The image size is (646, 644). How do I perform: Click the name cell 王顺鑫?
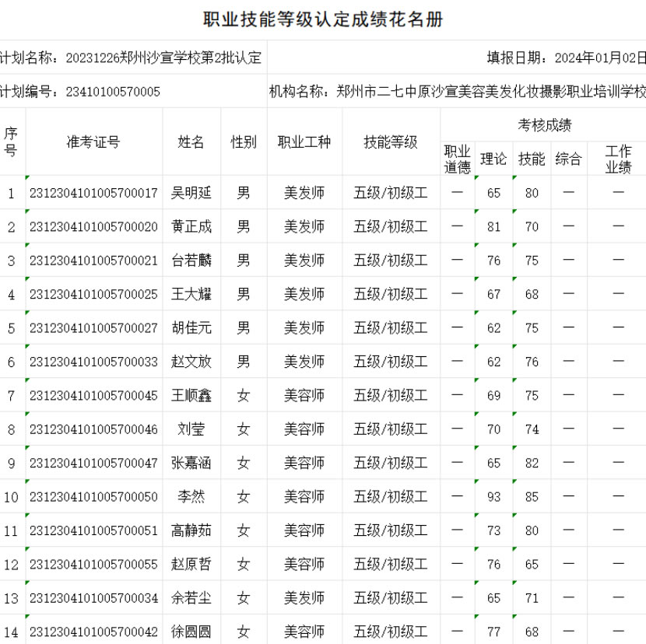click(191, 396)
